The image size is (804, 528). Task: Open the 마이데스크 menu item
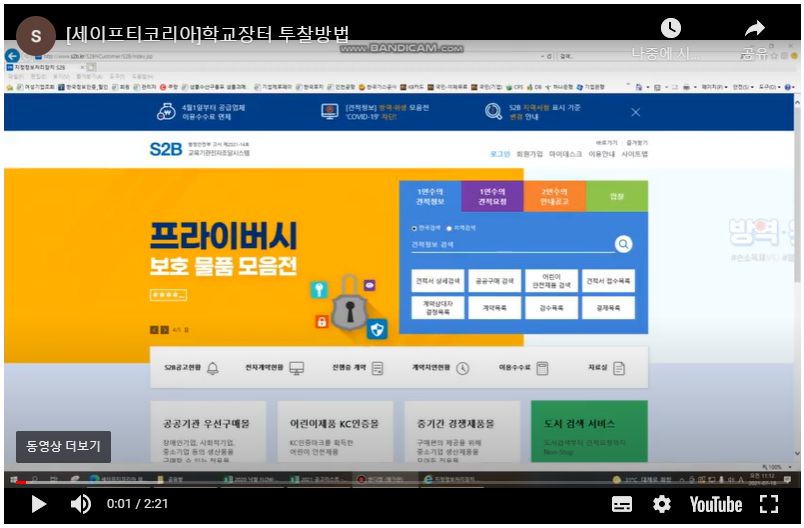(x=565, y=154)
